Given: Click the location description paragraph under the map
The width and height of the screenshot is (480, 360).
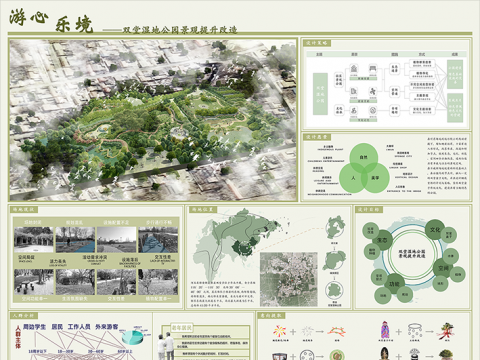Looking at the screenshot, I should click(x=223, y=294).
